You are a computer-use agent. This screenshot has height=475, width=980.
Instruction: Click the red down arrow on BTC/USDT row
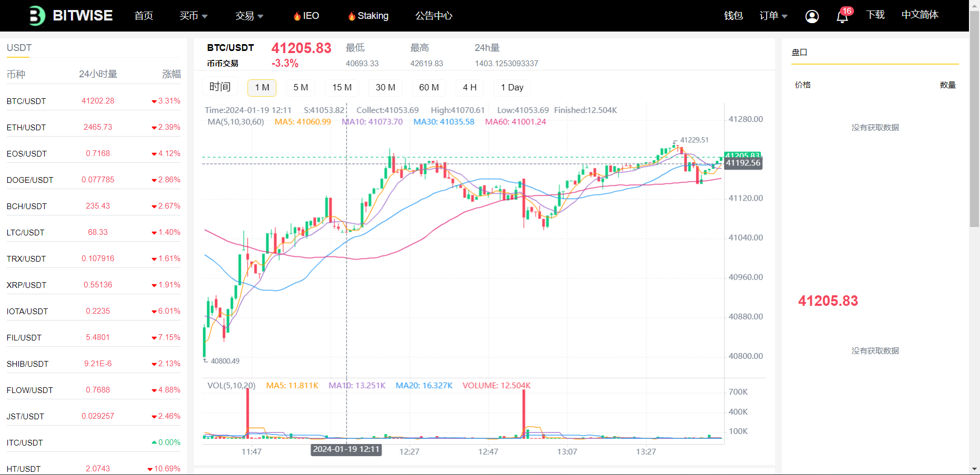coord(154,101)
